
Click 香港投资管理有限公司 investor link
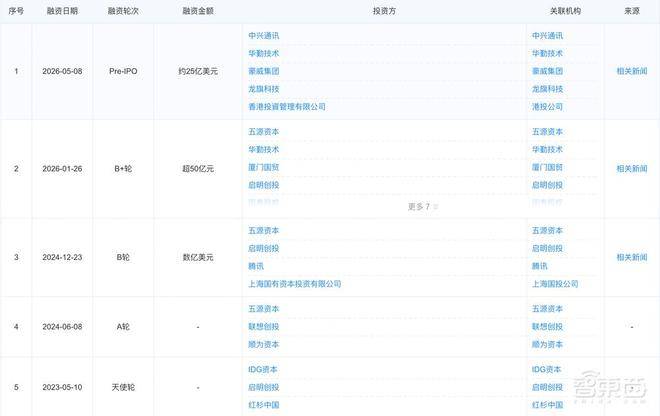(287, 107)
